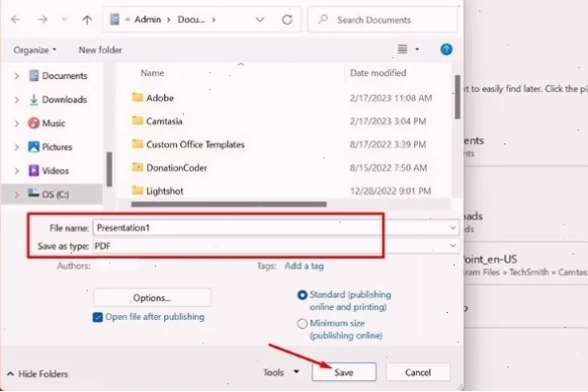
Task: Click the Add a tag link
Action: coord(304,266)
